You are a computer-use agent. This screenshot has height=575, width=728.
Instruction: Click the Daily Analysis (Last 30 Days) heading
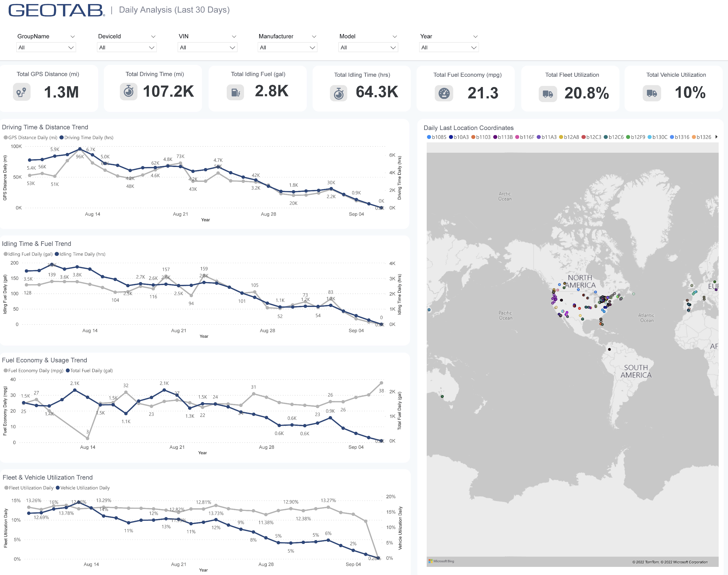174,10
